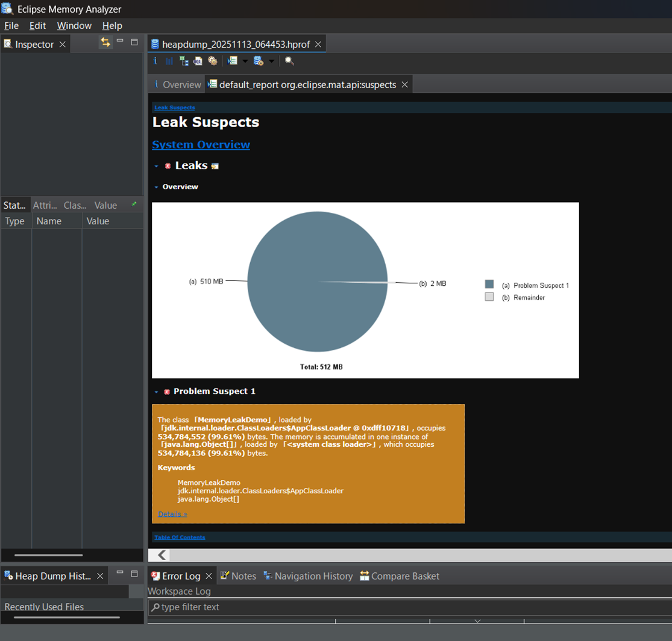Open the query browser dropdown arrow
672x641 pixels.
click(272, 61)
